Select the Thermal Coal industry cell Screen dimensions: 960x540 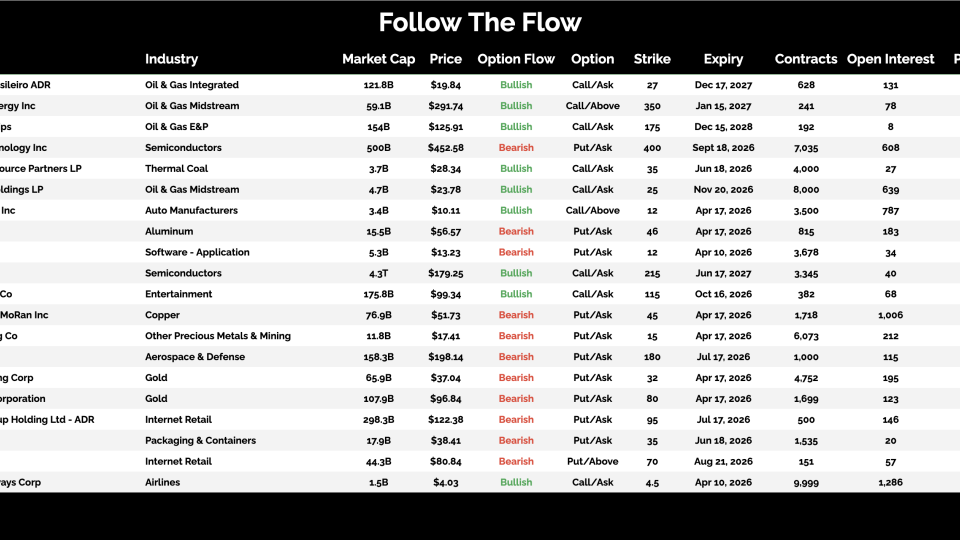pyautogui.click(x=179, y=169)
